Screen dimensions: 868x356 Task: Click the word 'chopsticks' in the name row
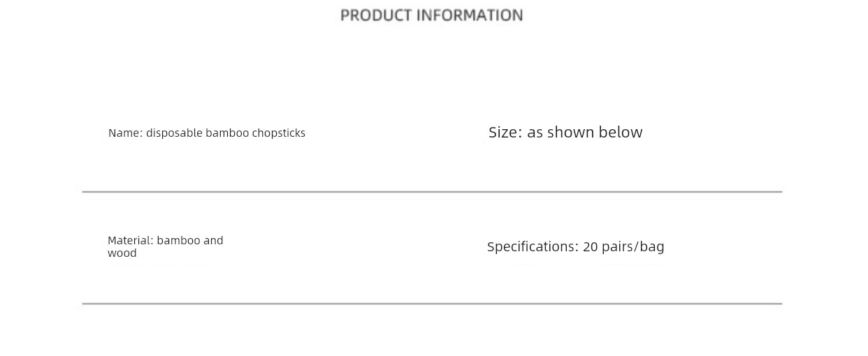click(278, 133)
